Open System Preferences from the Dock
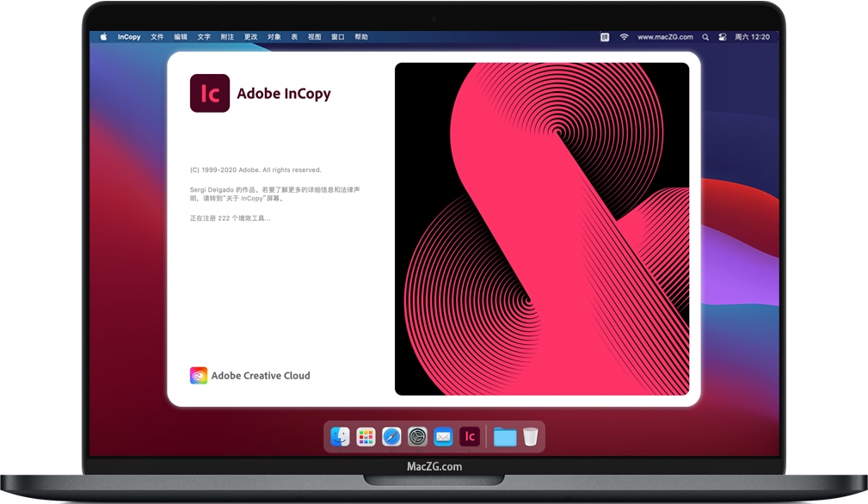 click(417, 437)
